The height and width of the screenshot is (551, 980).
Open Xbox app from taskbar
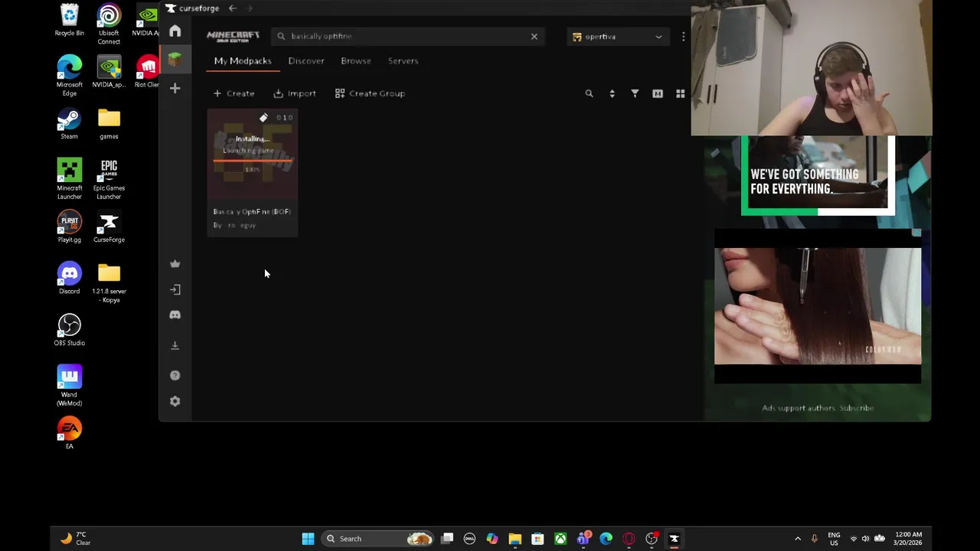560,539
